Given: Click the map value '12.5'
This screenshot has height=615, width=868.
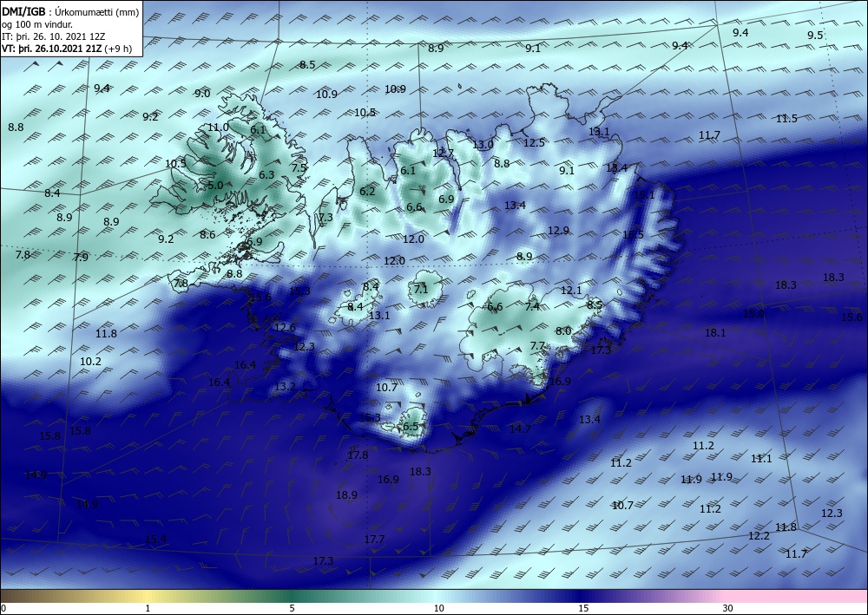Looking at the screenshot, I should [534, 142].
